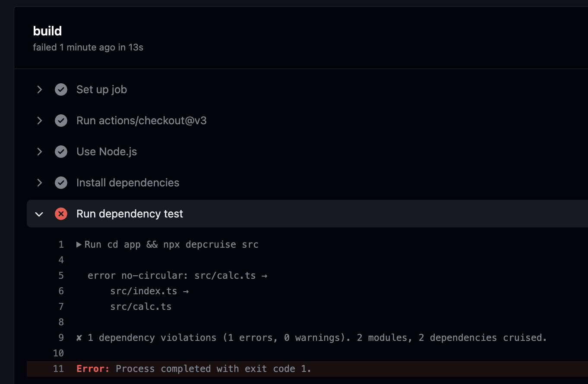Select the Run dependency test step label

129,214
